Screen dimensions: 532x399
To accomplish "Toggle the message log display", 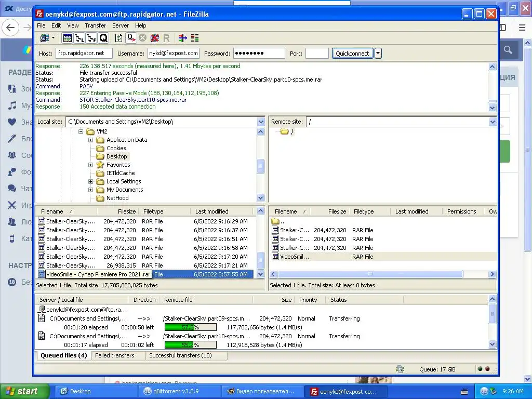I will coord(68,38).
